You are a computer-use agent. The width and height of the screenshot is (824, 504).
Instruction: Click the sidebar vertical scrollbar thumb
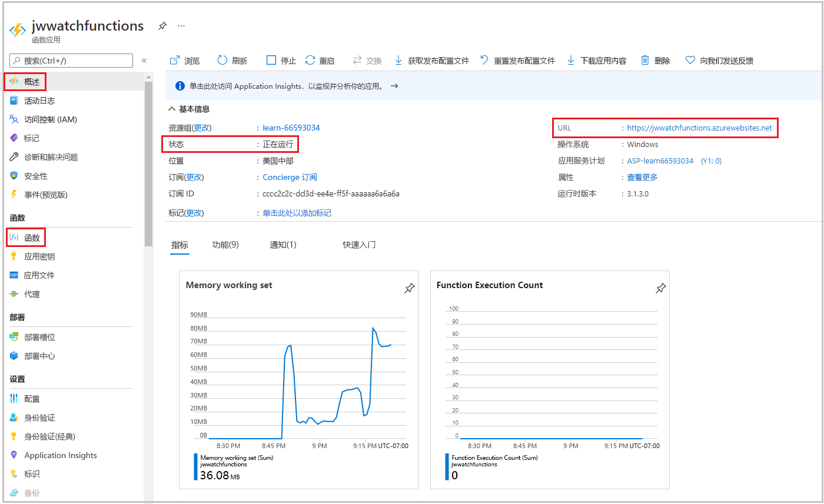pos(148,165)
